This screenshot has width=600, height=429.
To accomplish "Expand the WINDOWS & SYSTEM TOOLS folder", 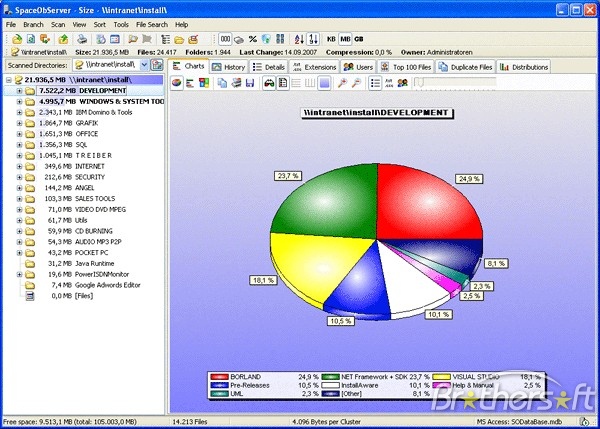I will coord(19,101).
